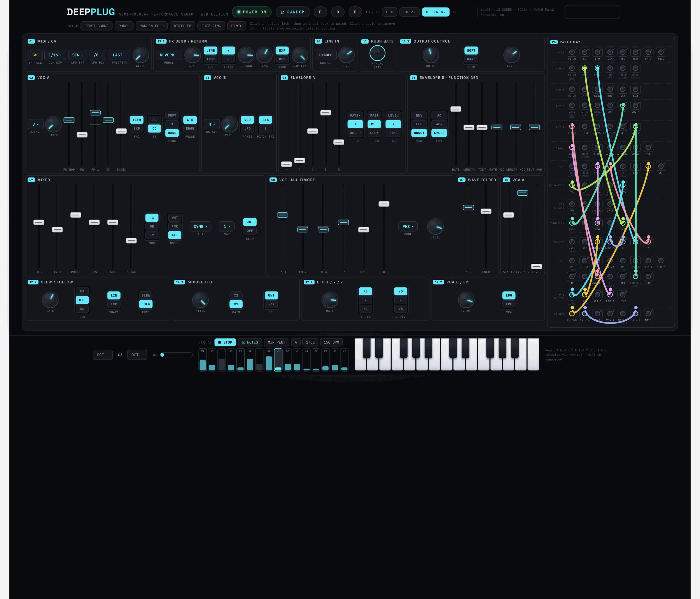The height and width of the screenshot is (599, 700).
Task: Load the RANDOM FOLD patch preset
Action: coord(152,26)
